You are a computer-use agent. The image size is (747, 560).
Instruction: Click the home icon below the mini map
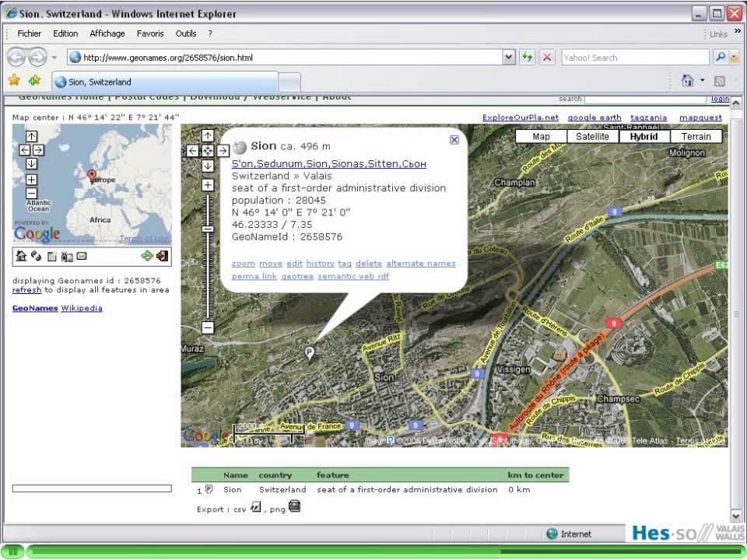[x=21, y=256]
